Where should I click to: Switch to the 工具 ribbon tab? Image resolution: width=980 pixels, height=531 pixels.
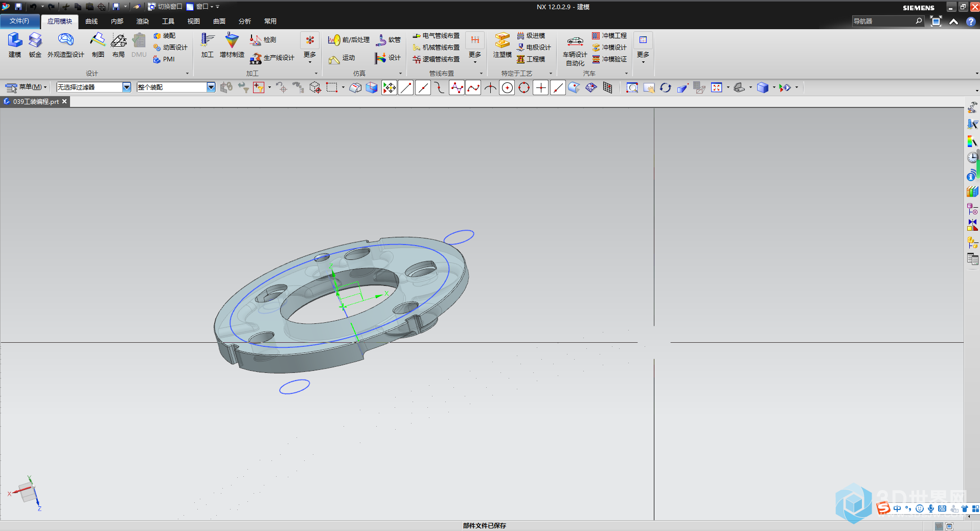tap(168, 21)
